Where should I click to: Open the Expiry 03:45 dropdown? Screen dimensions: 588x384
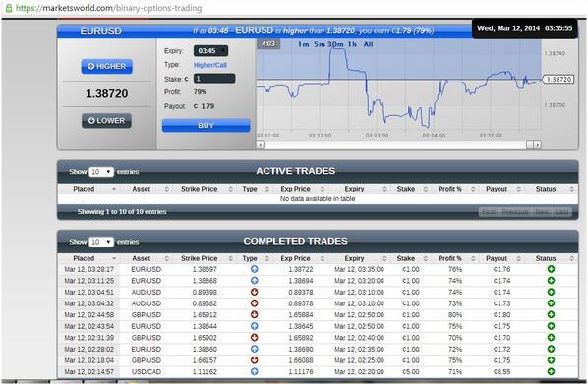[210, 50]
